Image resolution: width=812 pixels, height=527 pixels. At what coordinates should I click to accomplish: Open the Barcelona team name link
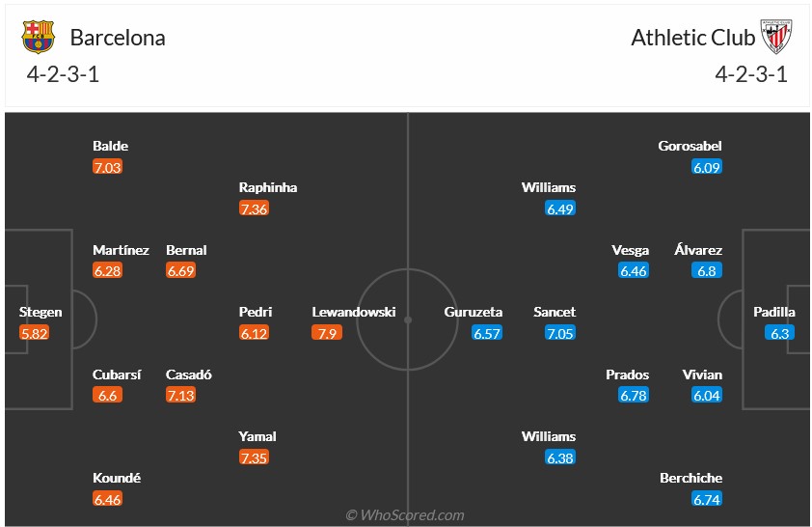(118, 38)
